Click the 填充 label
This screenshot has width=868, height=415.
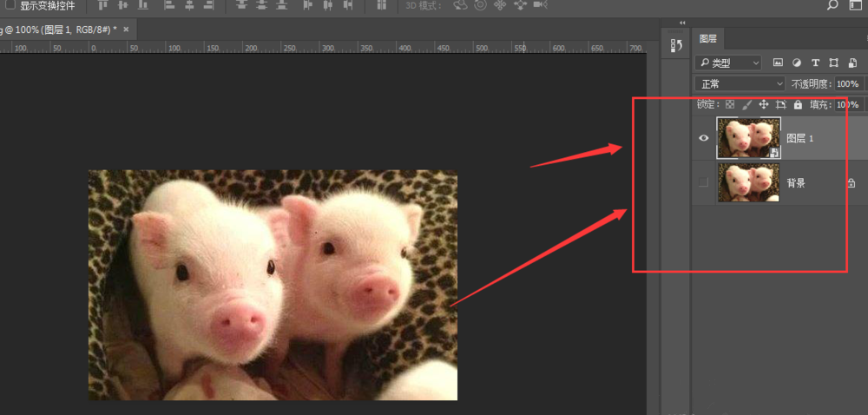820,104
